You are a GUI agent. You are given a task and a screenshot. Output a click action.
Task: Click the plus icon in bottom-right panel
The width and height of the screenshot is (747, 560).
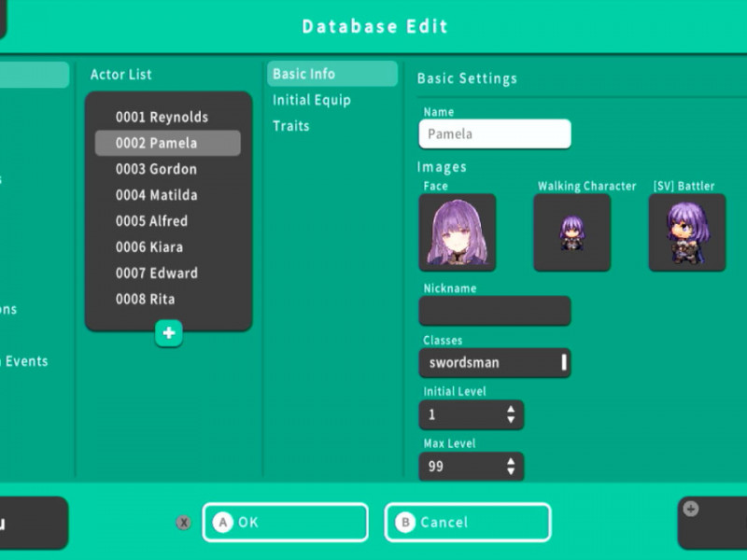click(691, 509)
